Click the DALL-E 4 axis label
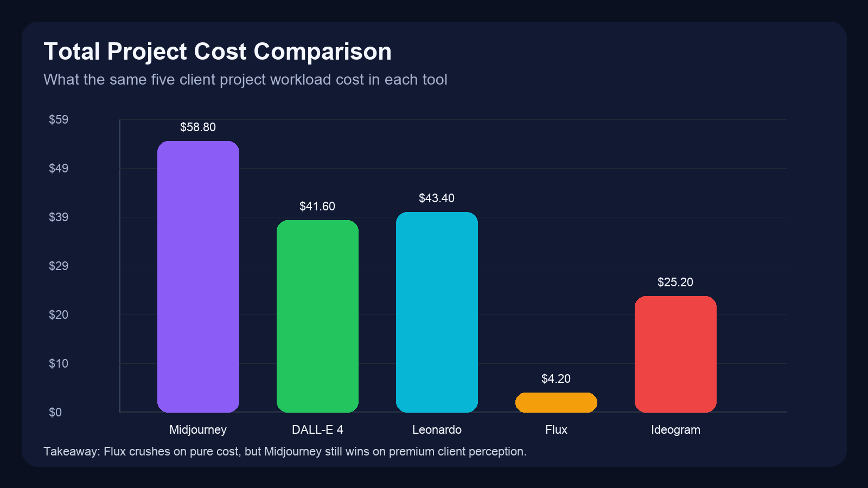The width and height of the screenshot is (868, 488). tap(317, 429)
